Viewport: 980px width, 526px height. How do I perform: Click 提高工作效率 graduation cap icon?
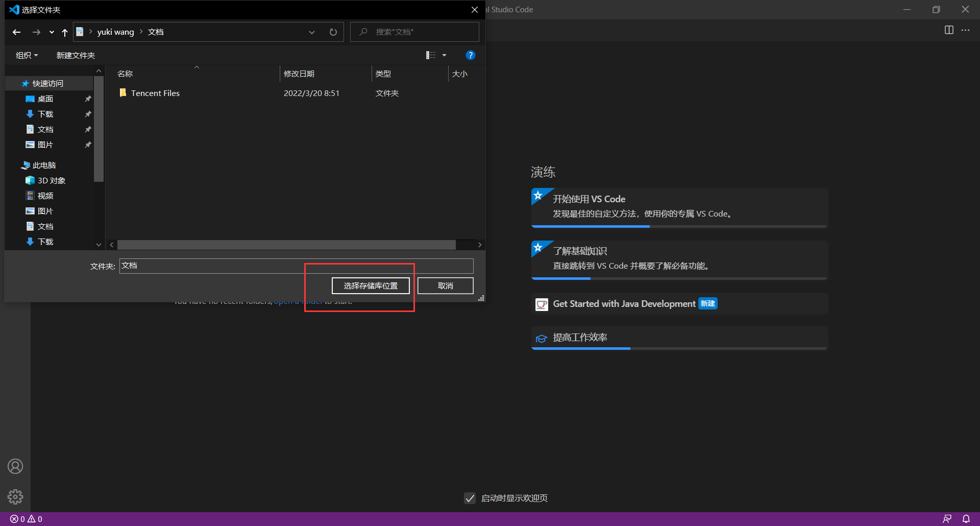click(x=542, y=339)
